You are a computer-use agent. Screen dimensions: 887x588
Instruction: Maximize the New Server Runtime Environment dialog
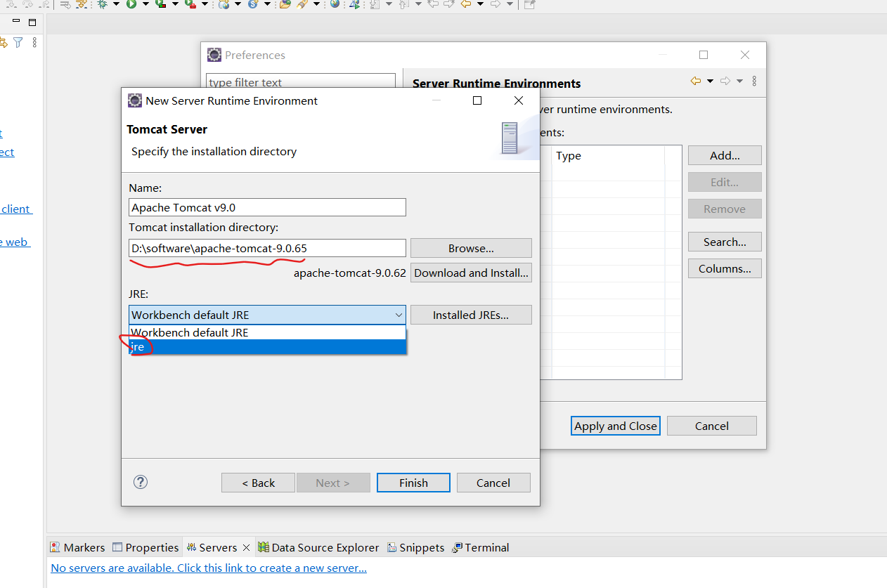coord(477,100)
